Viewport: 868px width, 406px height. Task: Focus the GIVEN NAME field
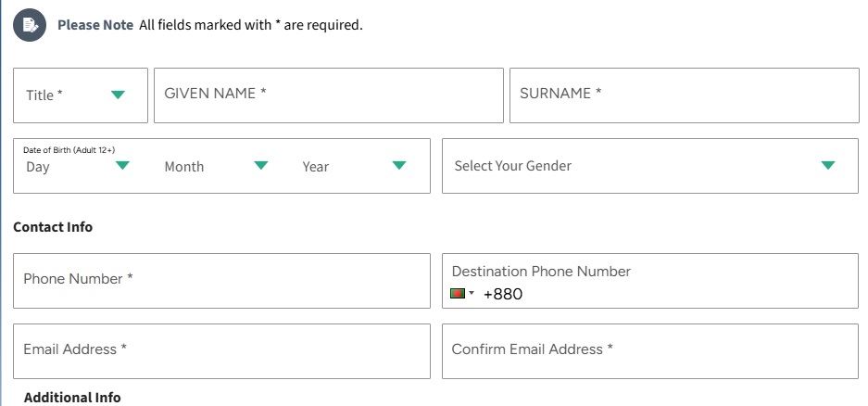tap(329, 95)
